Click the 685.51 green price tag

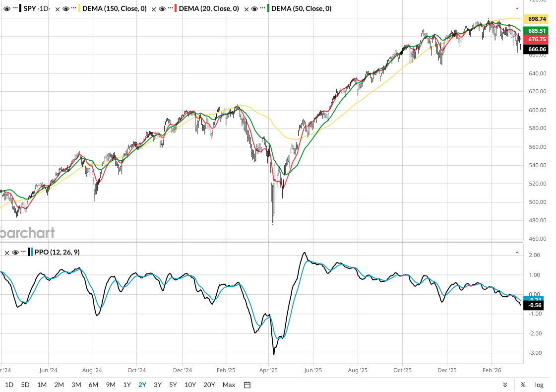tap(536, 31)
